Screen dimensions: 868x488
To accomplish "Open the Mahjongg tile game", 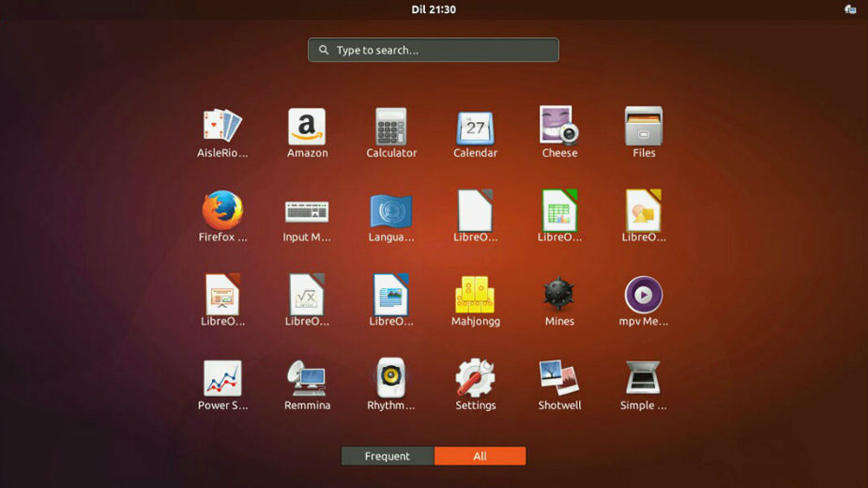I will click(475, 295).
